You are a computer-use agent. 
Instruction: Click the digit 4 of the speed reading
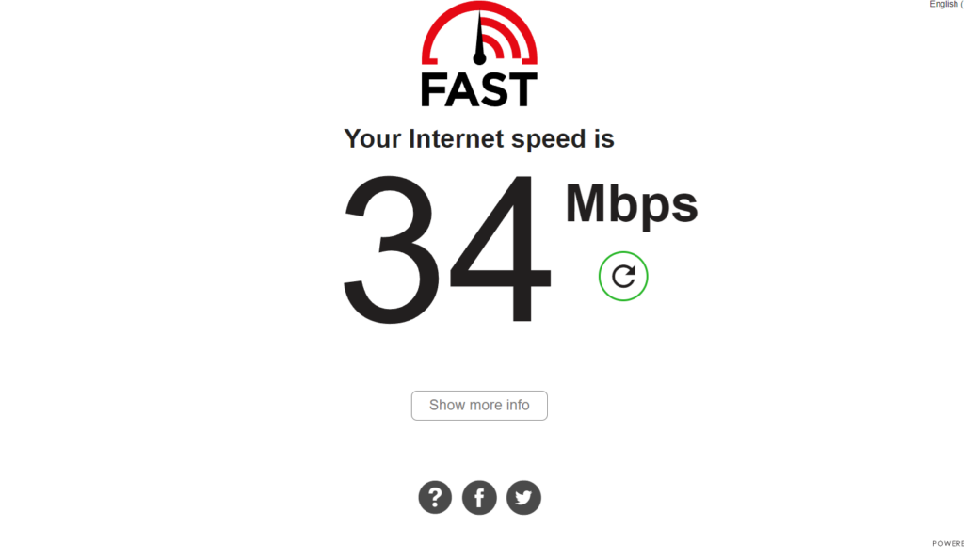tap(501, 248)
